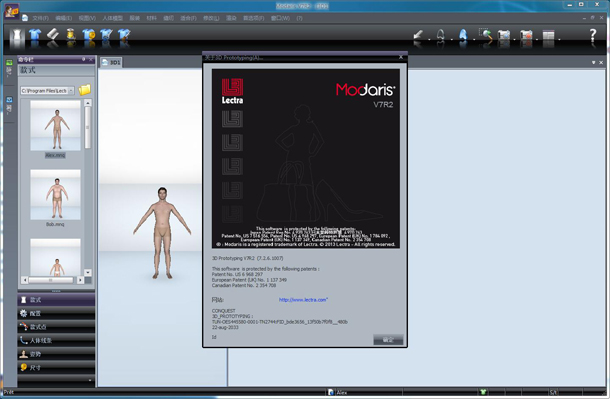This screenshot has height=399, width=610.
Task: Click the fabric roll material icon
Action: point(53,35)
